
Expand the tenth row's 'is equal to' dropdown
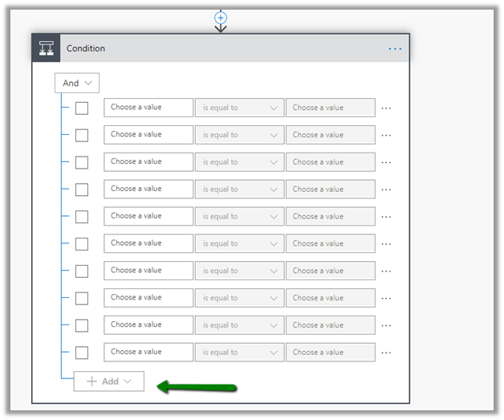(239, 353)
